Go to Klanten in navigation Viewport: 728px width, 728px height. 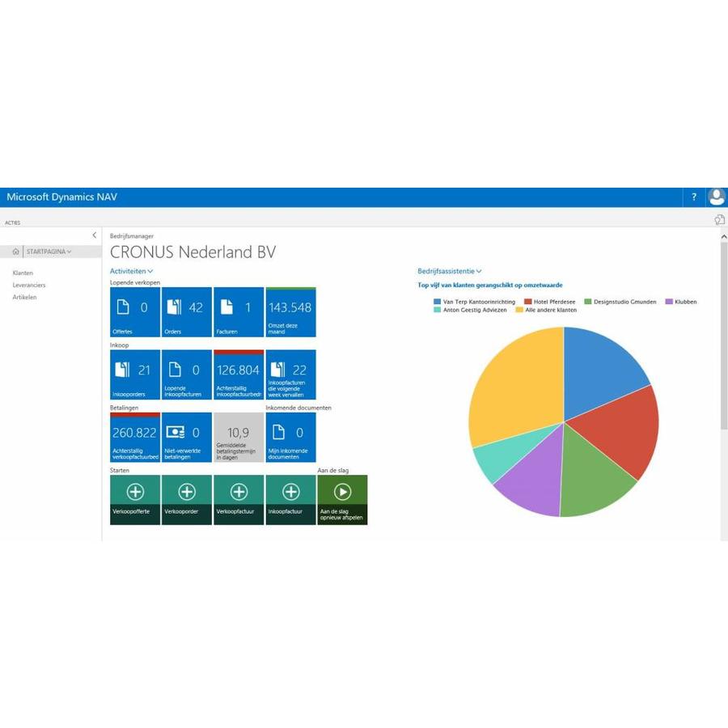click(x=23, y=273)
